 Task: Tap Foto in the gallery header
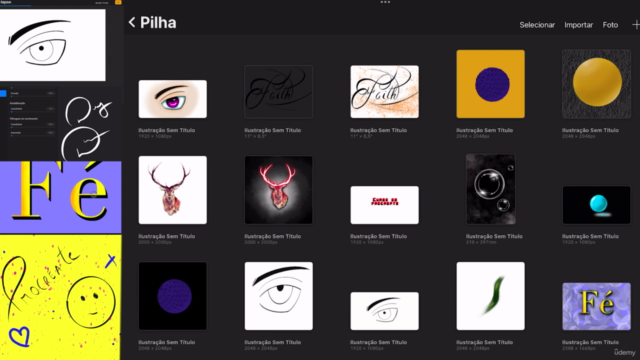click(610, 25)
